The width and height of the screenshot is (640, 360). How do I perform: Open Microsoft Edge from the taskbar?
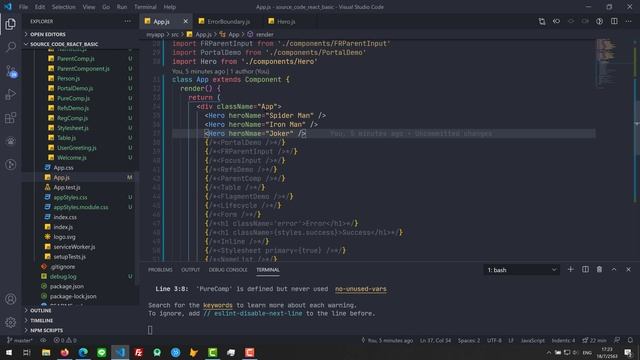pos(83,352)
